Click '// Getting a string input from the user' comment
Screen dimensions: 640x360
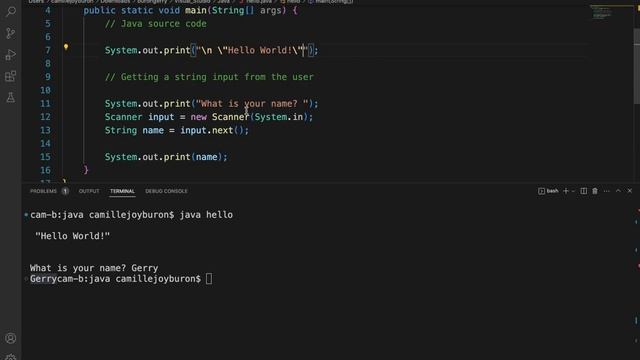[x=209, y=77]
